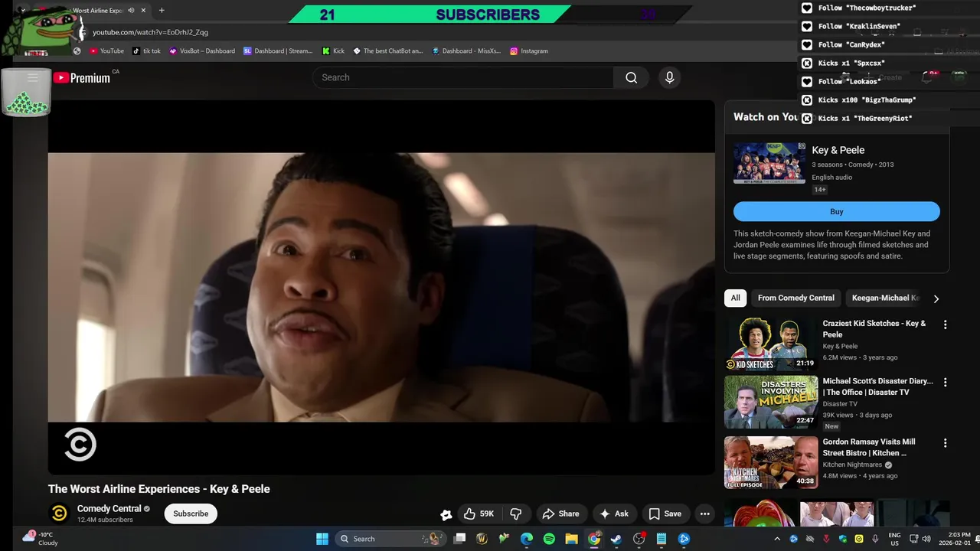Open Windows Start menu
The image size is (980, 551).
coord(322,539)
